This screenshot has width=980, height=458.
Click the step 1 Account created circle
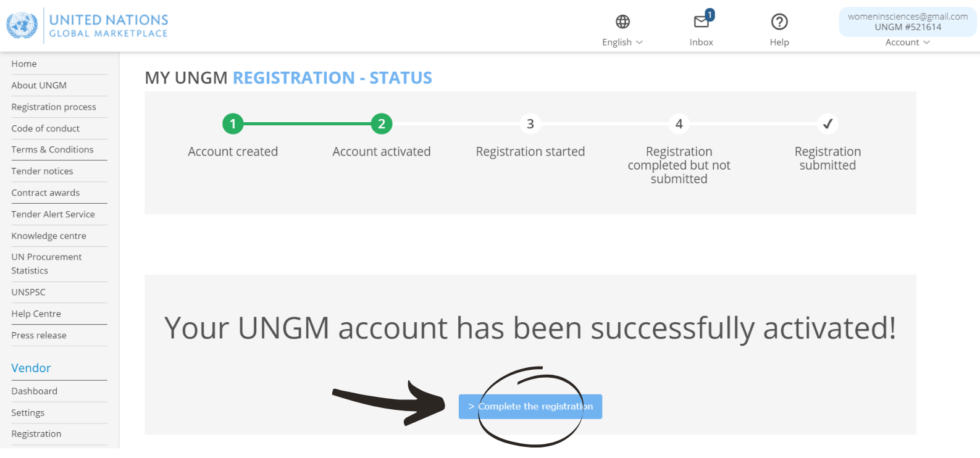tap(233, 124)
